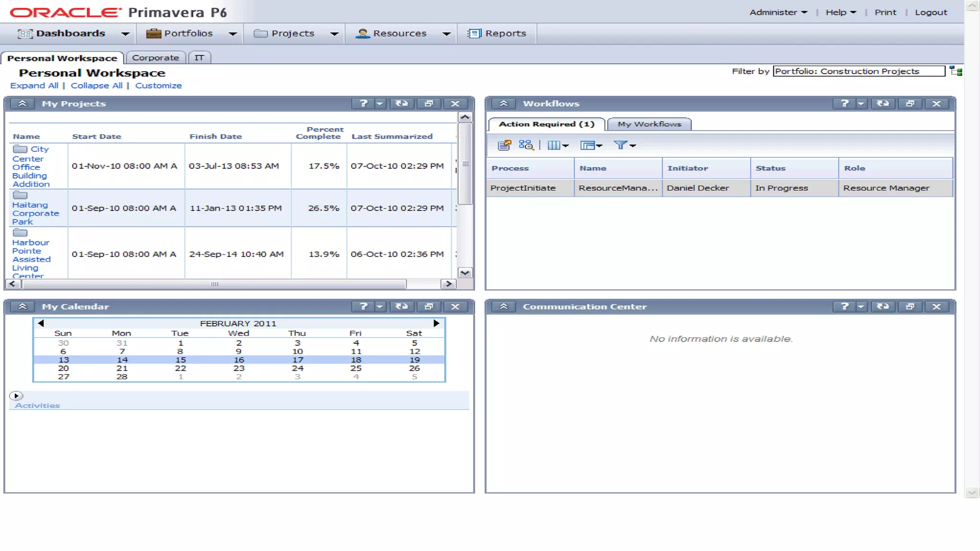Screen dimensions: 980x551
Task: Open Haitang Corporate Park project
Action: (36, 213)
